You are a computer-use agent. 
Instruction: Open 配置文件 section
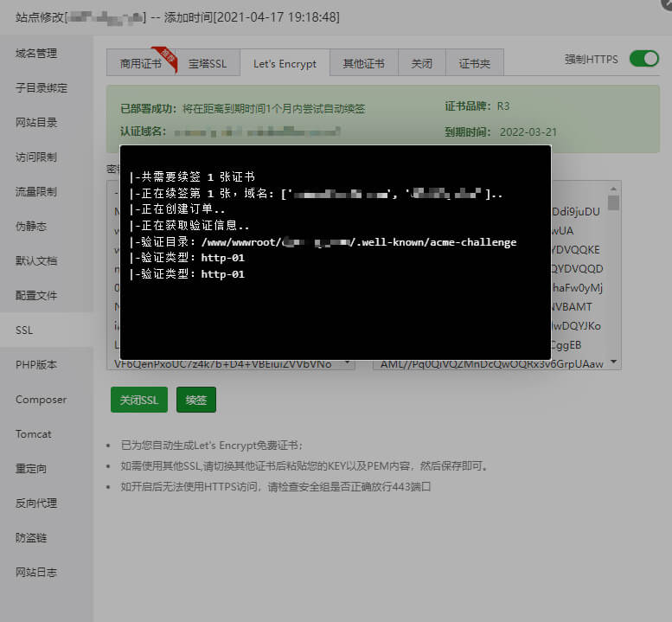36,295
